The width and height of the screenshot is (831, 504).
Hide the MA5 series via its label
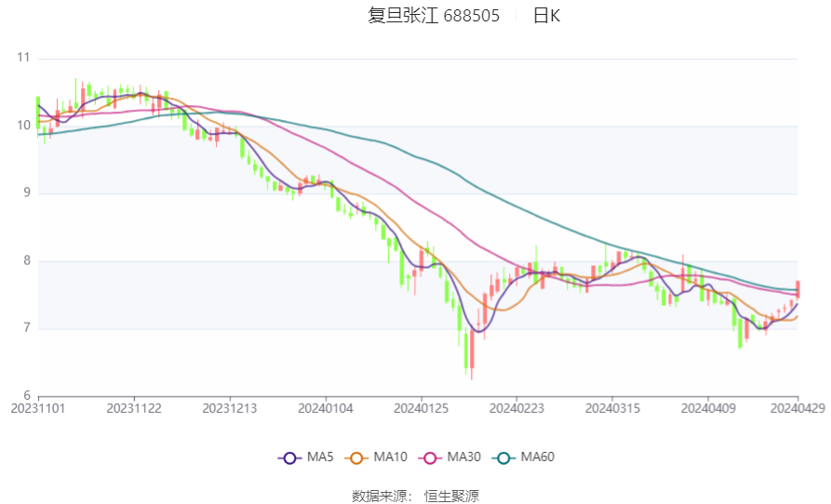pyautogui.click(x=320, y=457)
